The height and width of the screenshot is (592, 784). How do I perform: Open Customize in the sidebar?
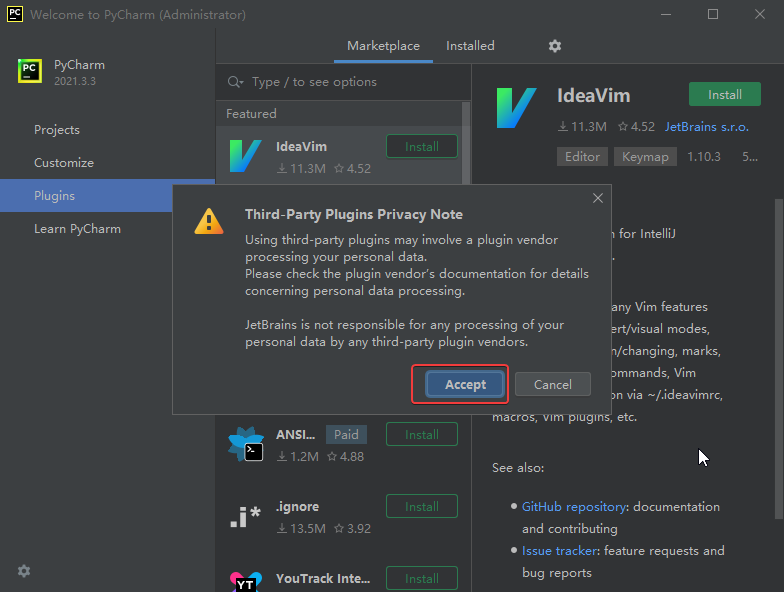64,163
